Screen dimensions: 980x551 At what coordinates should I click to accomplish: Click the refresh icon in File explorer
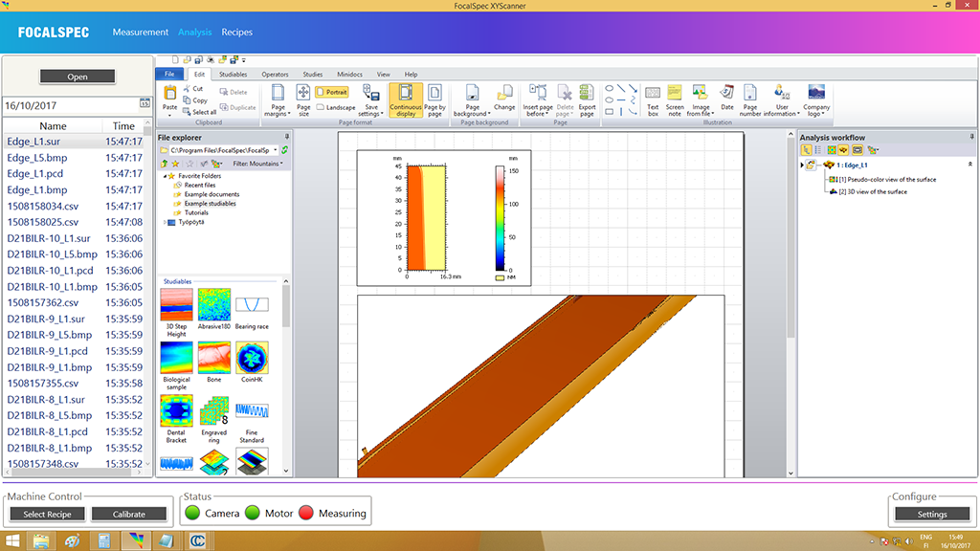[285, 150]
